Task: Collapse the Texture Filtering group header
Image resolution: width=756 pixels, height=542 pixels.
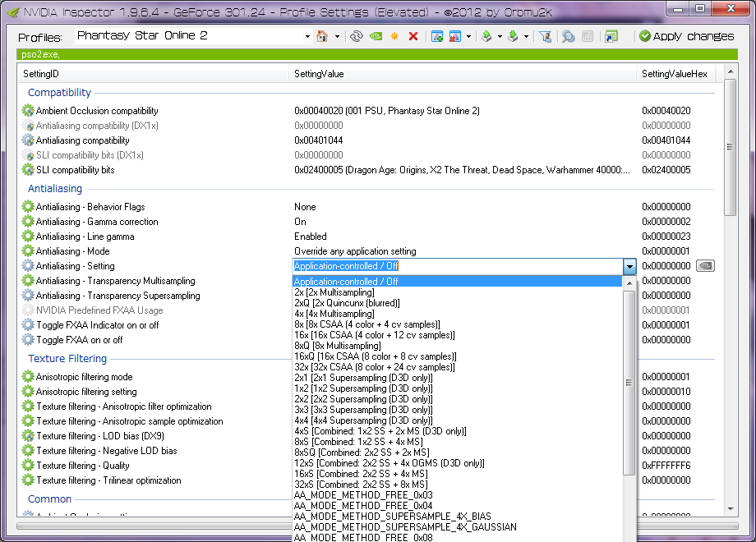Action: point(67,358)
